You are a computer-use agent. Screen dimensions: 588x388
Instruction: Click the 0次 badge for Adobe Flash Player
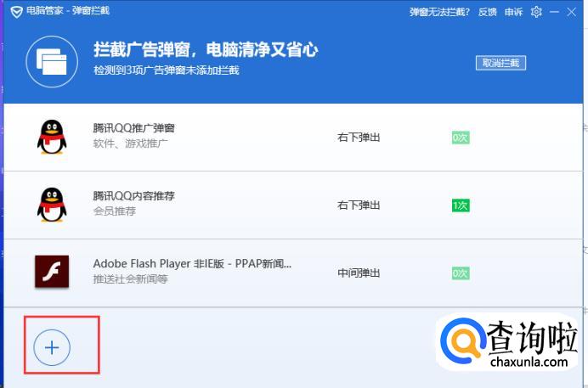click(x=461, y=273)
